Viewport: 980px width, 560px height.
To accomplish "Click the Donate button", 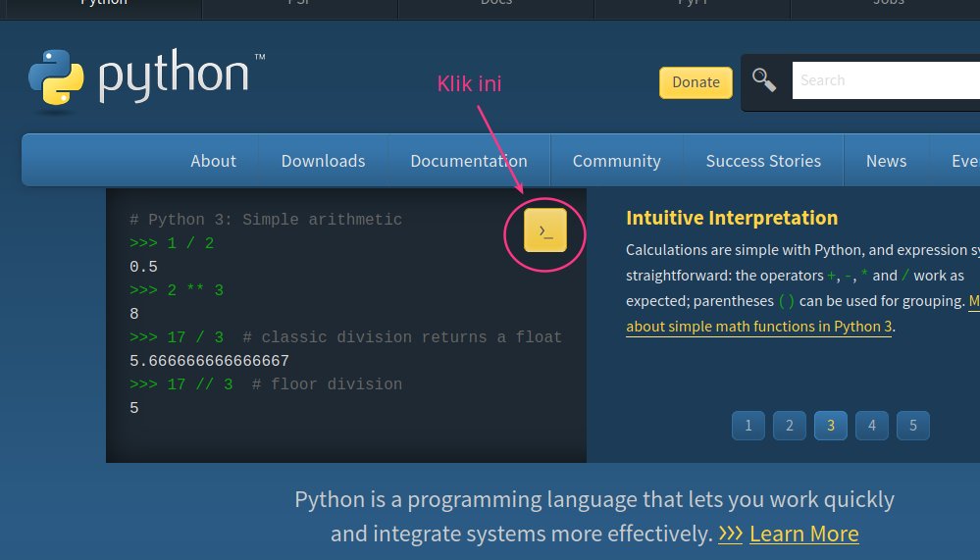I will pos(696,82).
